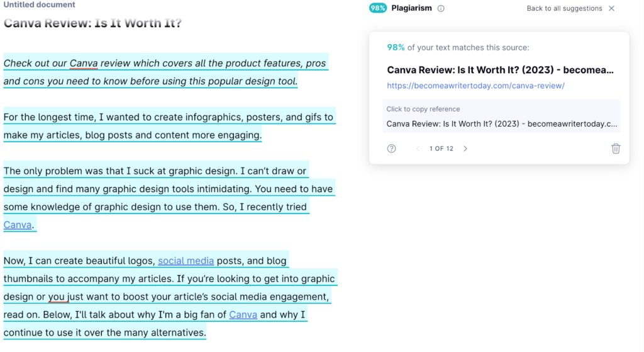Close the plagiarism suggestions panel with X
644x352 pixels.
[x=612, y=9]
